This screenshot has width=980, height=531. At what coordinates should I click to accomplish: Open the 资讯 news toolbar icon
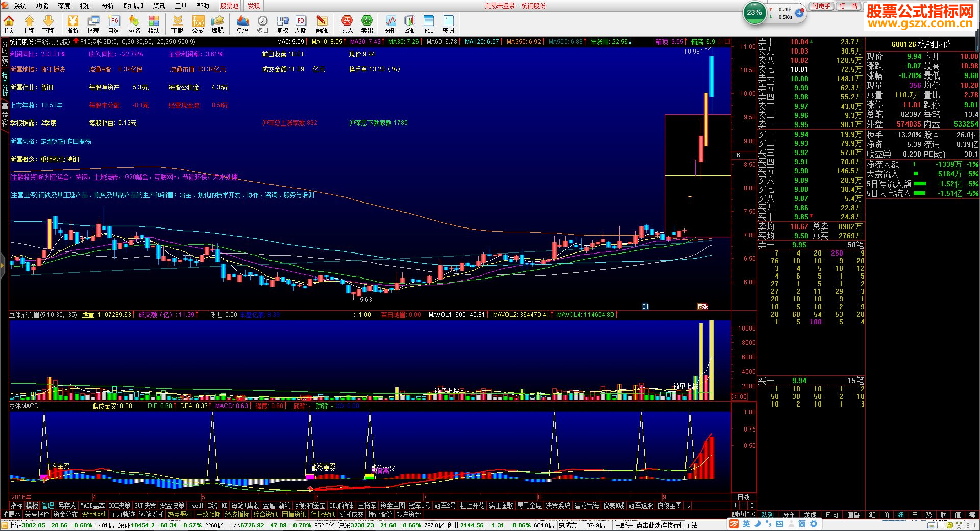(448, 24)
